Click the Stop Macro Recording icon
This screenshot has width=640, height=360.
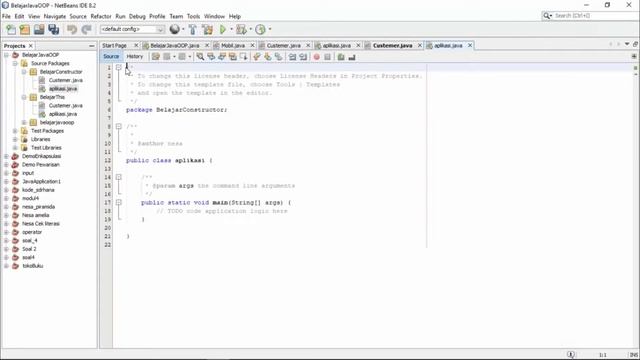[327, 57]
